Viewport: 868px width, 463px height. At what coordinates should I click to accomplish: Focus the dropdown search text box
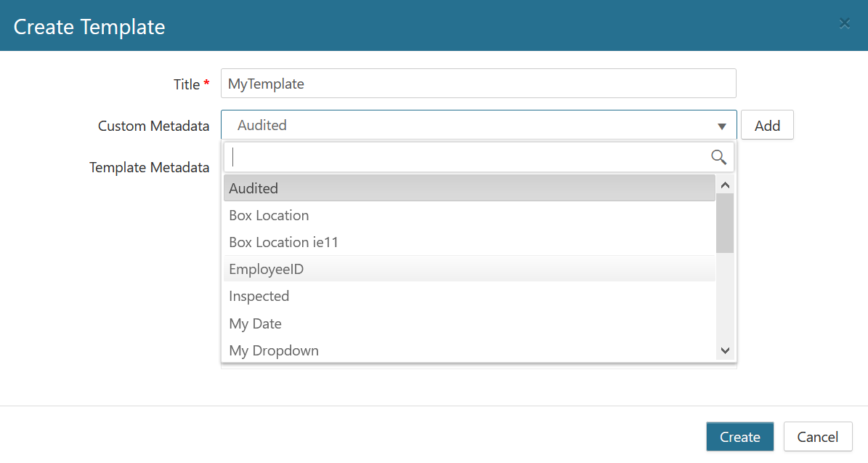pyautogui.click(x=465, y=157)
